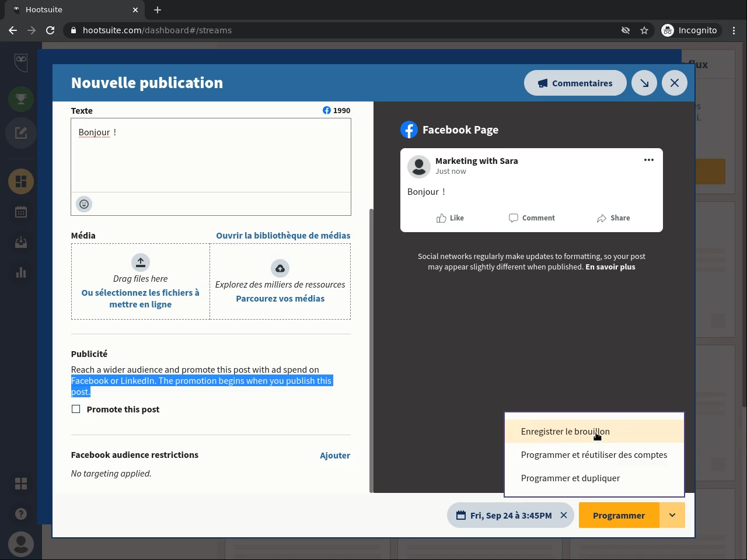Click the Programmer button
The height and width of the screenshot is (560, 747).
619,515
